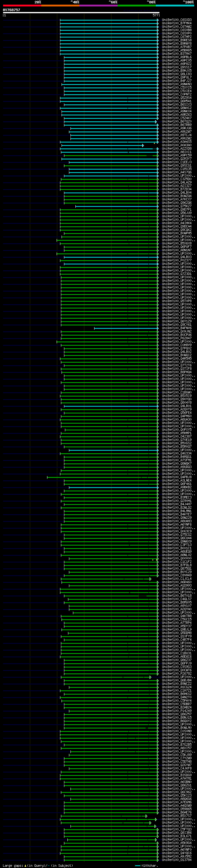Viewport: 197px width, 868px height.
Task: Click hit label UniRef100_Q75K27
Action: tap(177, 206)
